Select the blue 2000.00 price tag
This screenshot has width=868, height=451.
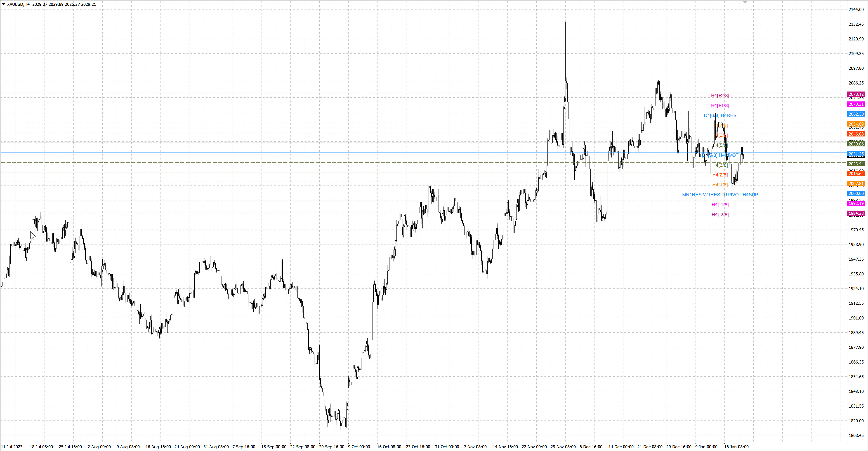click(856, 193)
